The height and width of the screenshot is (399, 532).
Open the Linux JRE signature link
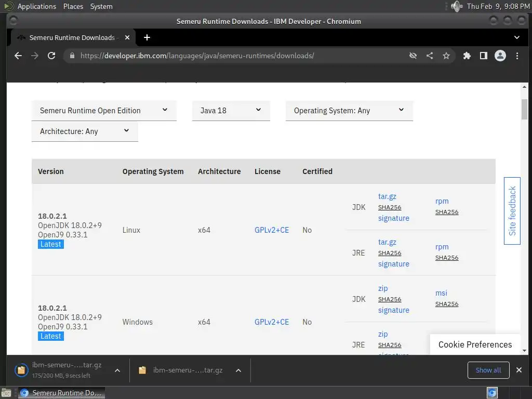coord(394,264)
